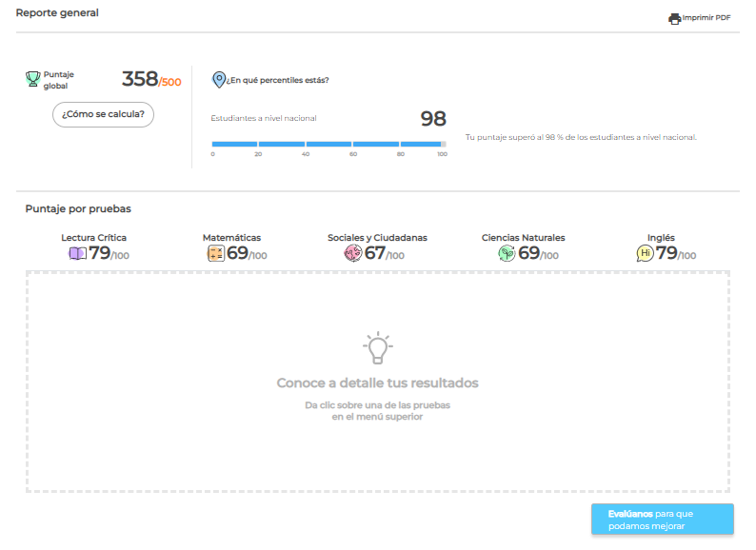Select the Ciencias Naturales leaf icon
The image size is (756, 550).
coord(507,254)
